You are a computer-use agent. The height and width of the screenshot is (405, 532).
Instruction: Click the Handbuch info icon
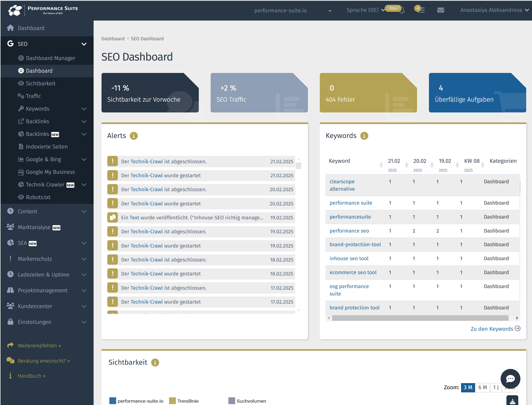point(10,376)
